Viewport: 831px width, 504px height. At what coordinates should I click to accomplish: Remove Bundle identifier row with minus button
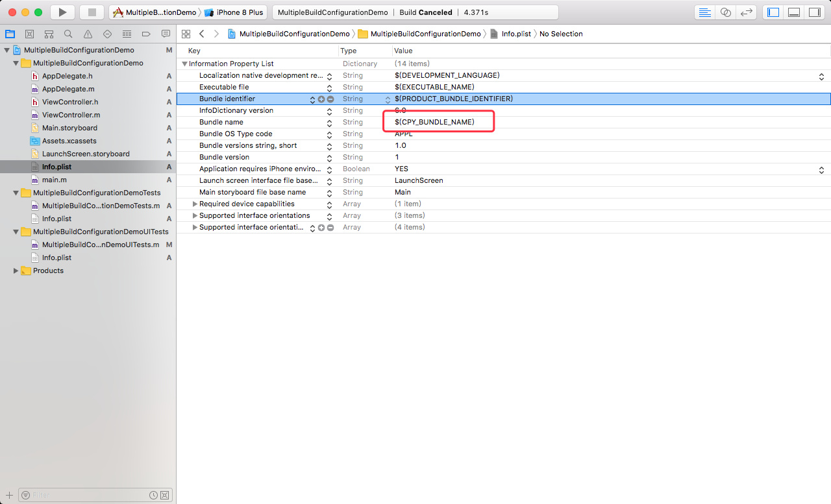click(x=330, y=99)
